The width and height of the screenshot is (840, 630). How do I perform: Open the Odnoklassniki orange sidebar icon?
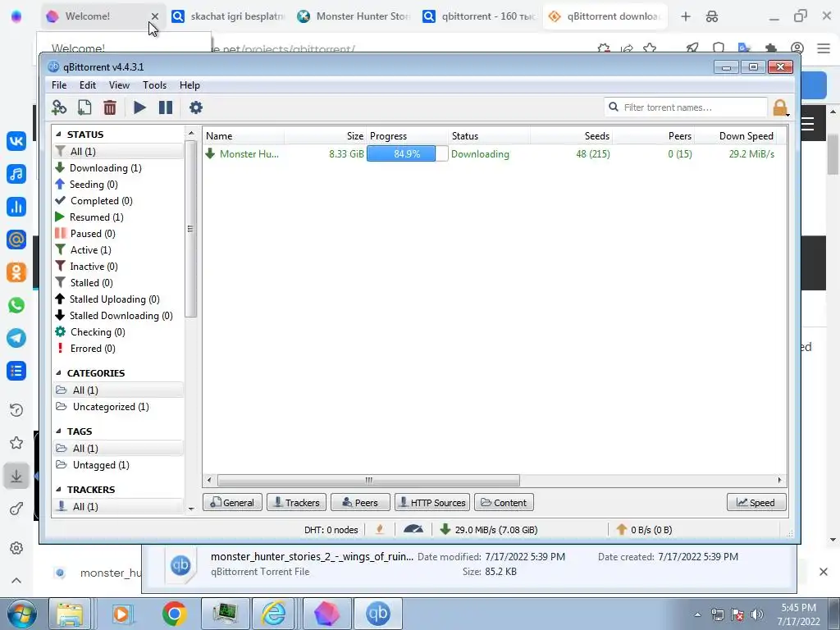point(16,272)
